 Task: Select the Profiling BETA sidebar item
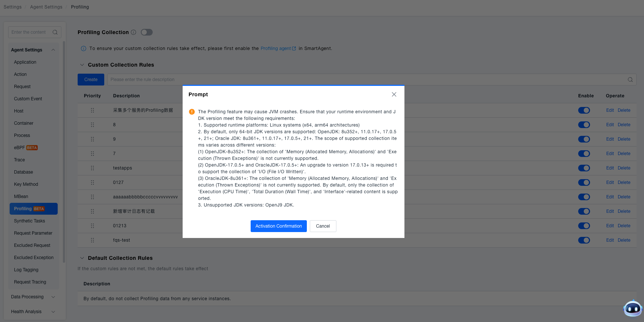(x=34, y=209)
